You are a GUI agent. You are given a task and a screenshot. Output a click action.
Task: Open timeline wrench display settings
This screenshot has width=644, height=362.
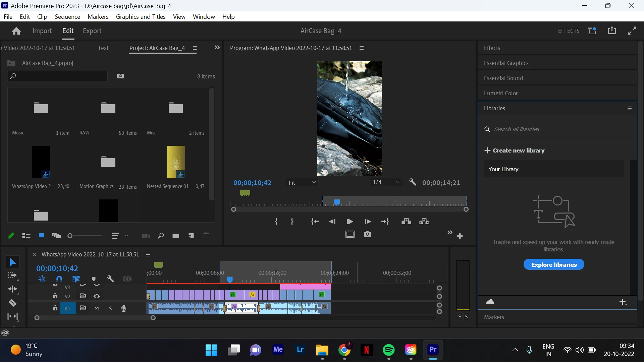(x=110, y=279)
